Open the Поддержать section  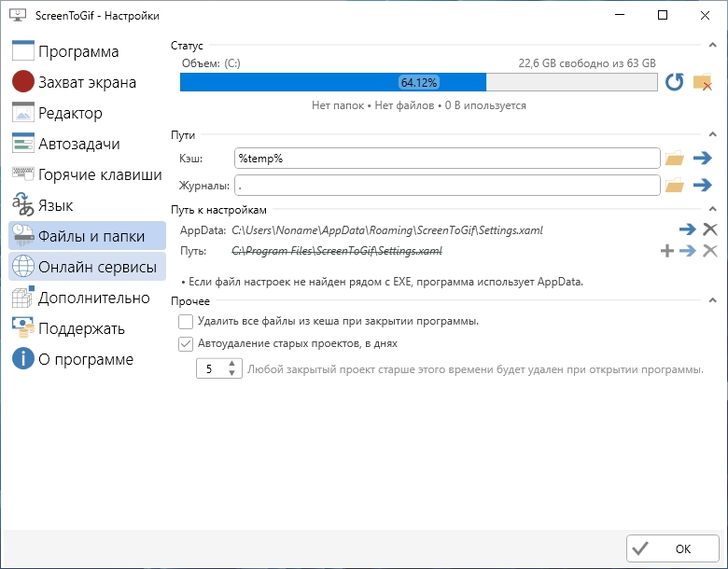[88, 328]
